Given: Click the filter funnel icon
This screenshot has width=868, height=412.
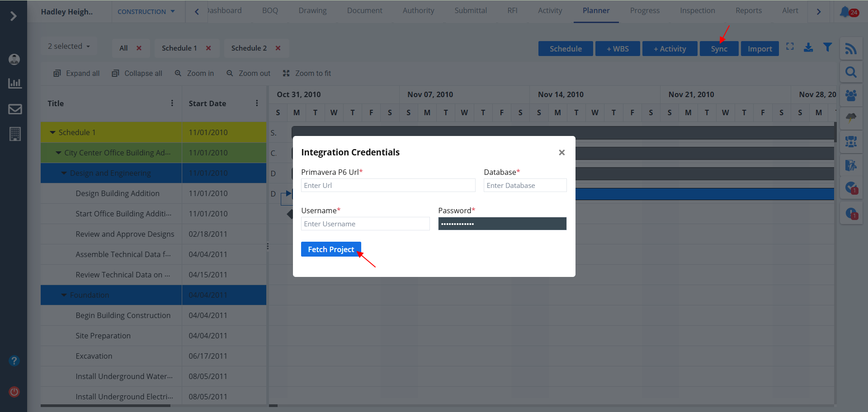Looking at the screenshot, I should click(827, 47).
